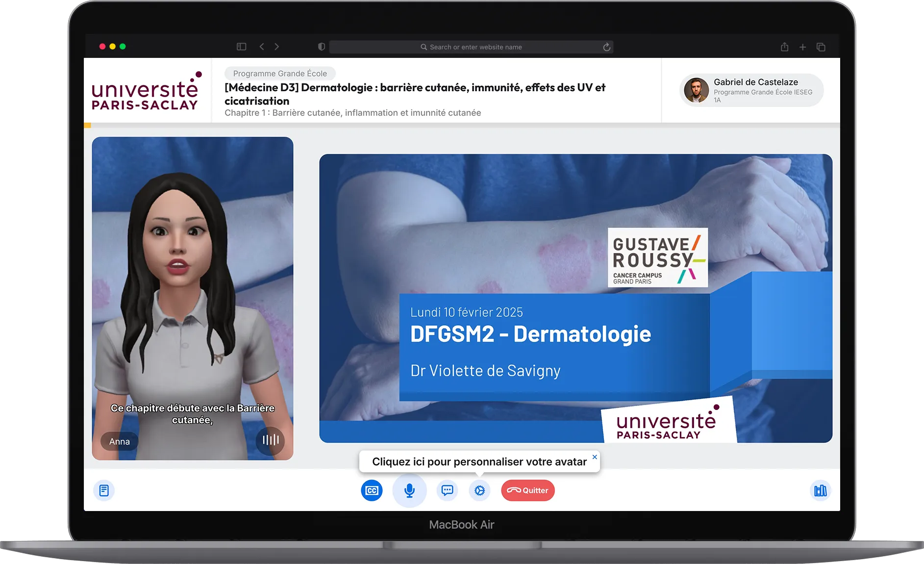Click Anna's avatar video panel

(193, 298)
